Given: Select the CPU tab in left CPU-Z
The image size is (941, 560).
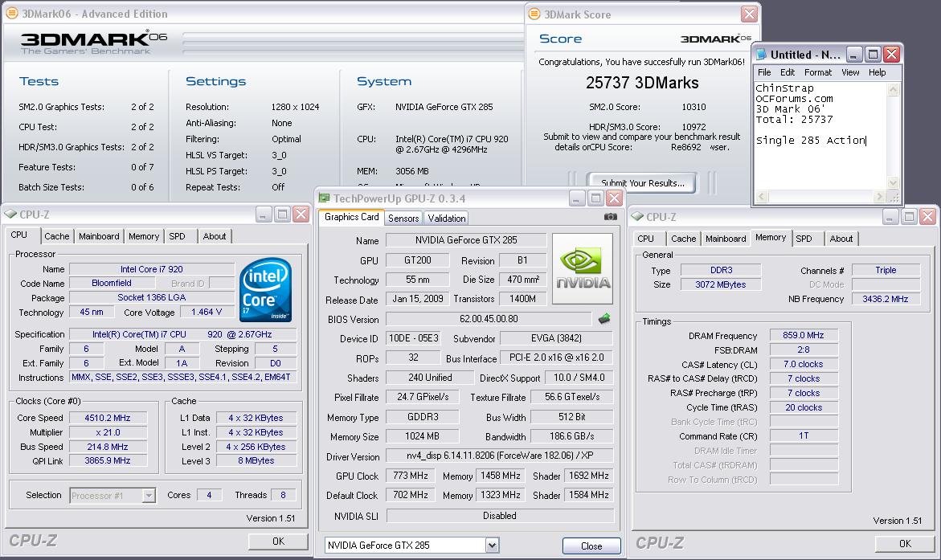Looking at the screenshot, I should point(19,235).
